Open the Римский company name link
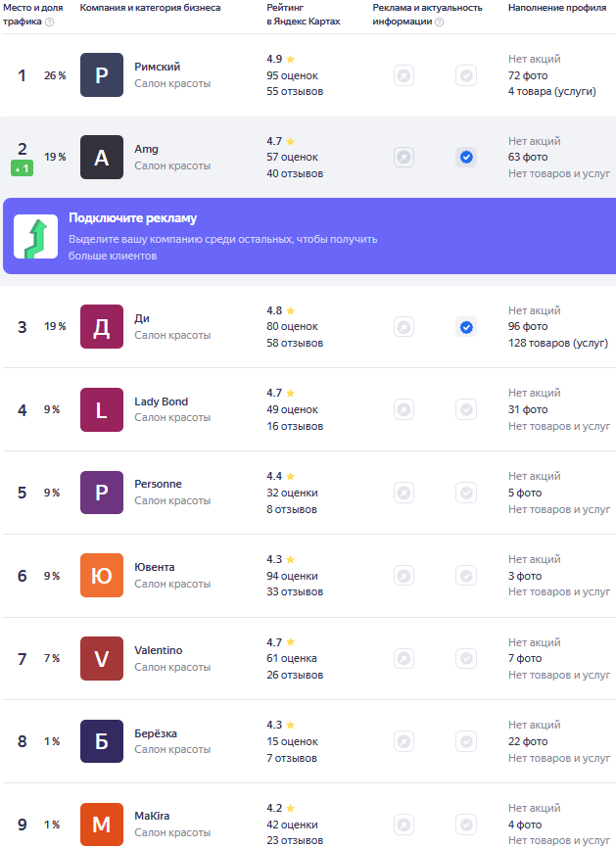Screen dimensions: 616x848 [158, 67]
